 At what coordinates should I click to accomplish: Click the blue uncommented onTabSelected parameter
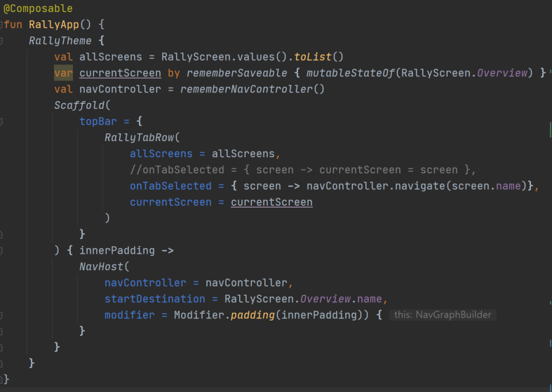click(170, 186)
